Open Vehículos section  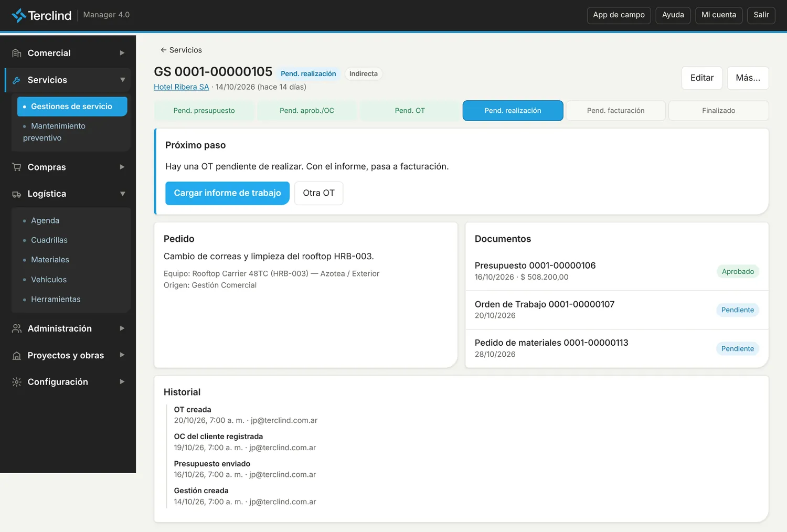[x=49, y=280]
